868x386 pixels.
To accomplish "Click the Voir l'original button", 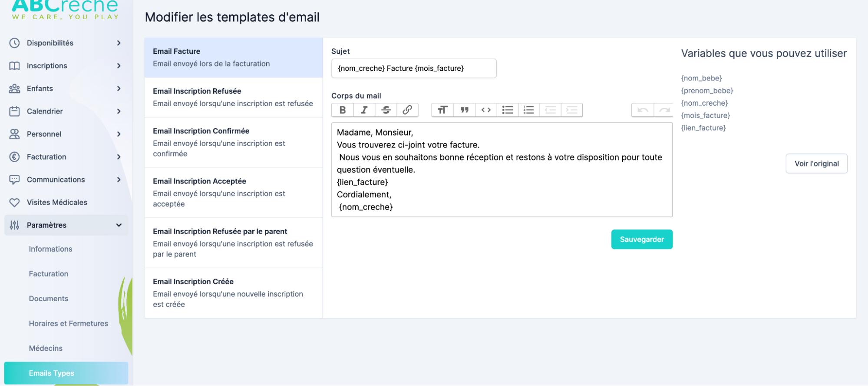I will pos(816,163).
